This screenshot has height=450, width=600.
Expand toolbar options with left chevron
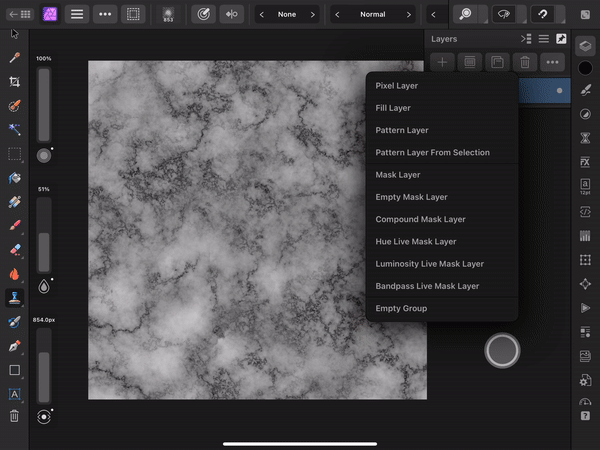click(x=434, y=15)
